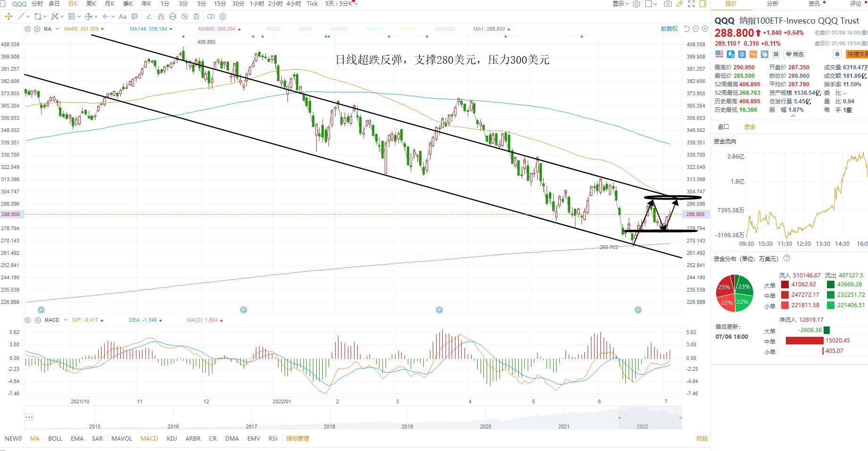Expand the rectangle shape tool dropdown
868x451 pixels.
tap(45, 17)
